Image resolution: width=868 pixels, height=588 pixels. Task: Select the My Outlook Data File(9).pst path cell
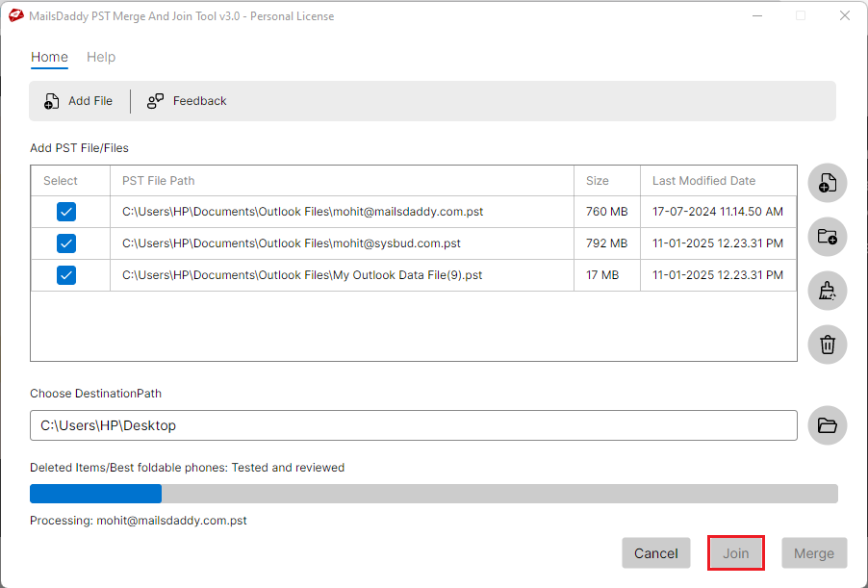343,275
